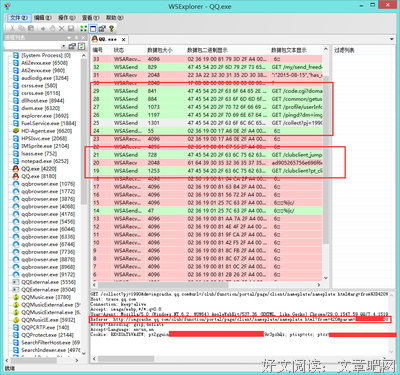400x375 pixels.
Task: Click the 数据包文本显示 column header
Action: tap(296, 50)
